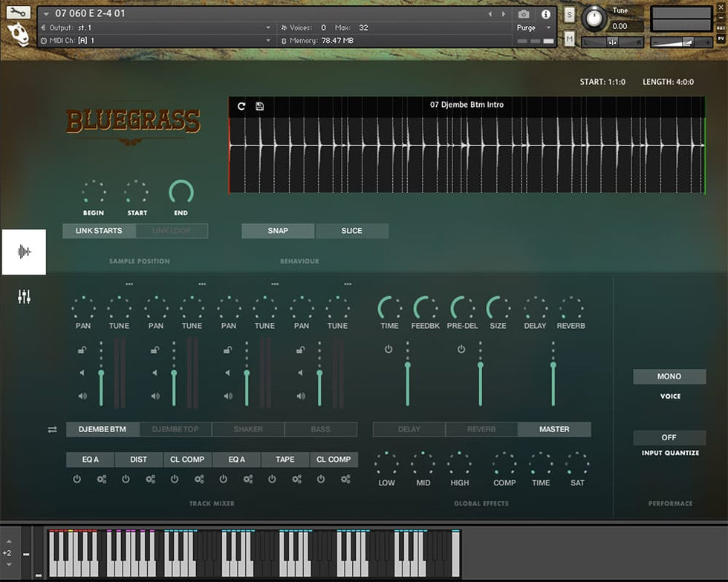Click the reload icon above the waveform
728x582 pixels.
tap(241, 106)
